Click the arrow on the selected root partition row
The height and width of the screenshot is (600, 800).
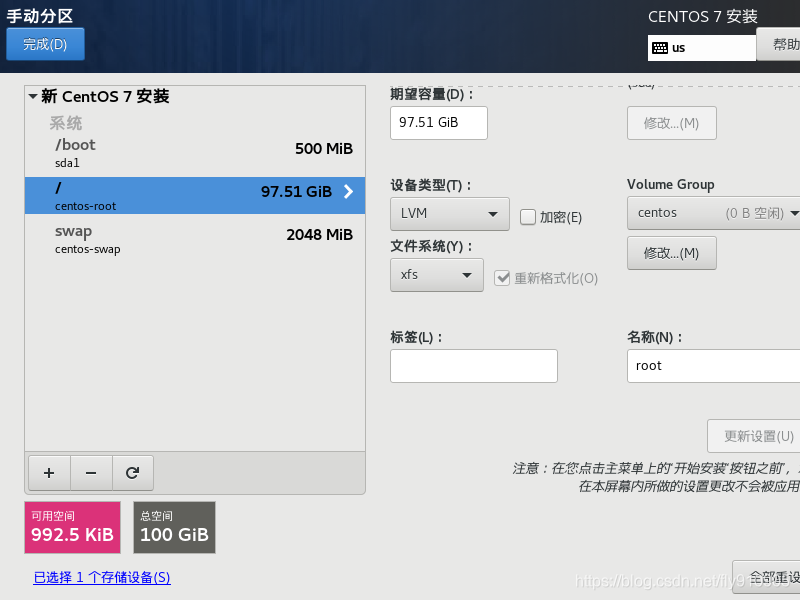click(x=348, y=191)
